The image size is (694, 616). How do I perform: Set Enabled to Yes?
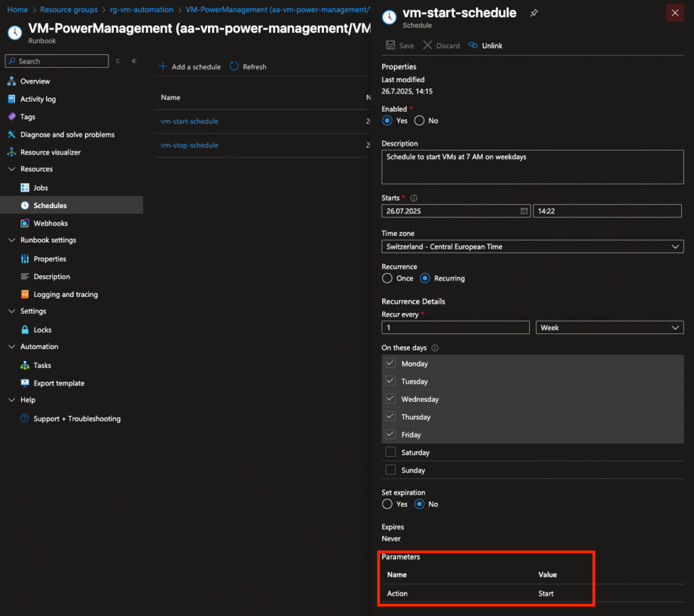[x=387, y=121]
